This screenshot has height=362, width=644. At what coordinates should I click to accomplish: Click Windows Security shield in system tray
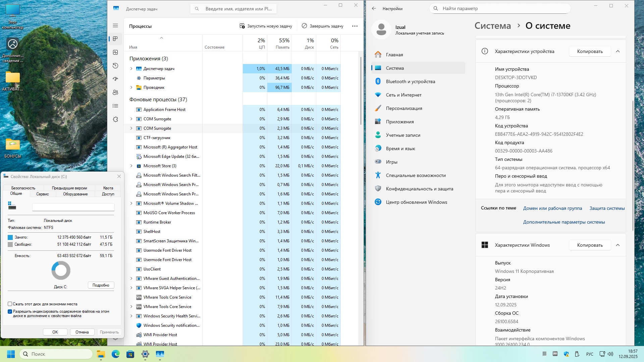click(566, 354)
